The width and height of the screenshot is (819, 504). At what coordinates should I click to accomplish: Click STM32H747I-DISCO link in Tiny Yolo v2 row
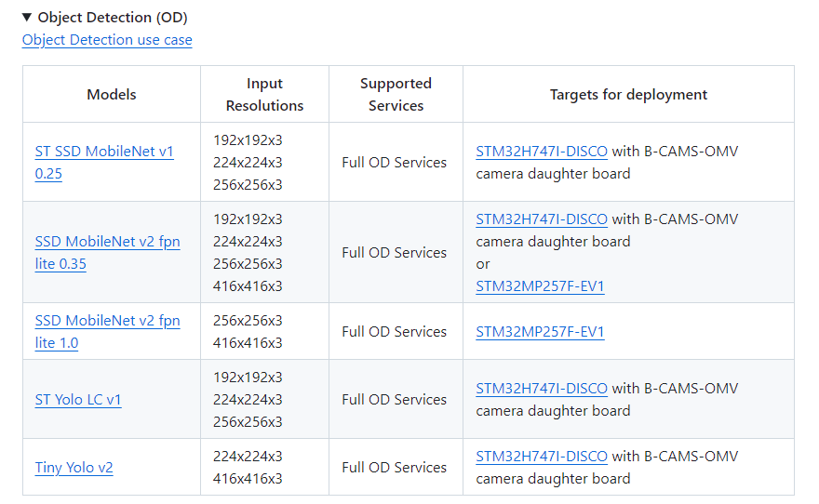542,457
